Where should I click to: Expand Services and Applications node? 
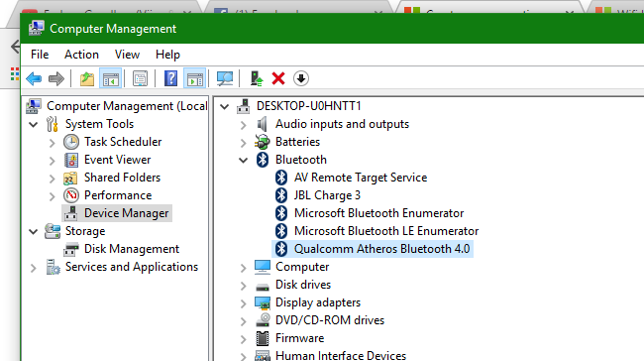pyautogui.click(x=34, y=268)
